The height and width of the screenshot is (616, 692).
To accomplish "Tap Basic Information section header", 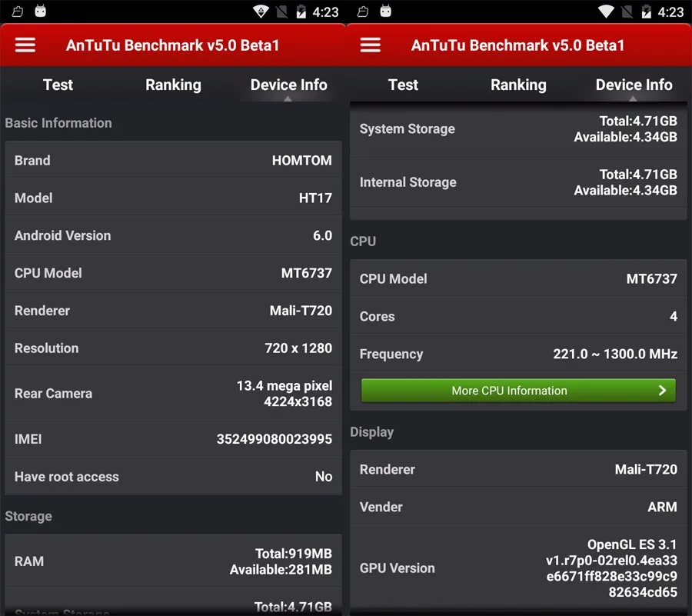I will [58, 123].
